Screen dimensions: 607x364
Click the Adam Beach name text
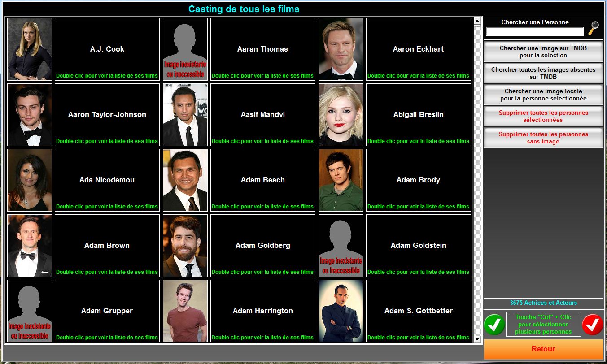(x=262, y=180)
